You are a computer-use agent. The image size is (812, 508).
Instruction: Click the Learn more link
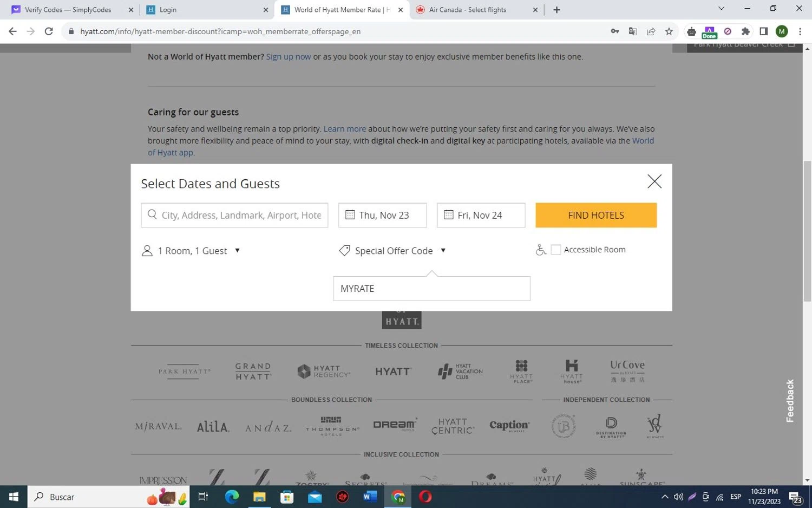point(345,129)
